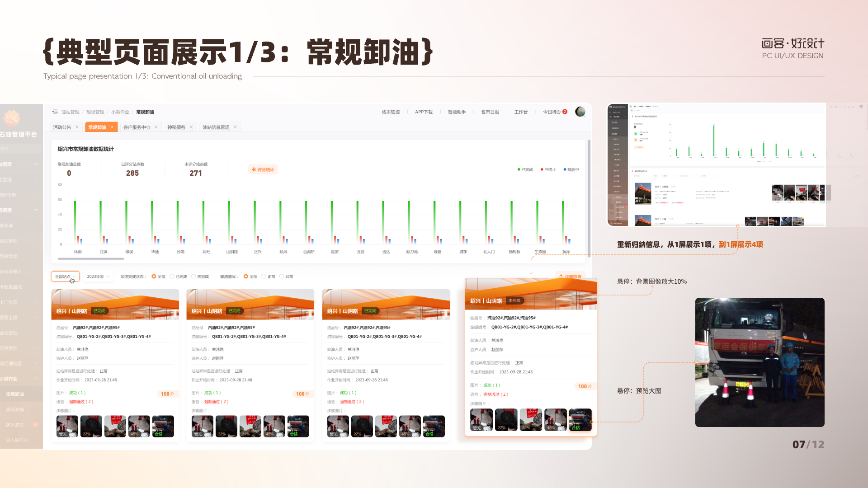Image resolution: width=868 pixels, height=488 pixels.
Task: Expand the 上门收款 sidebar chevron
Action: [x=36, y=302]
